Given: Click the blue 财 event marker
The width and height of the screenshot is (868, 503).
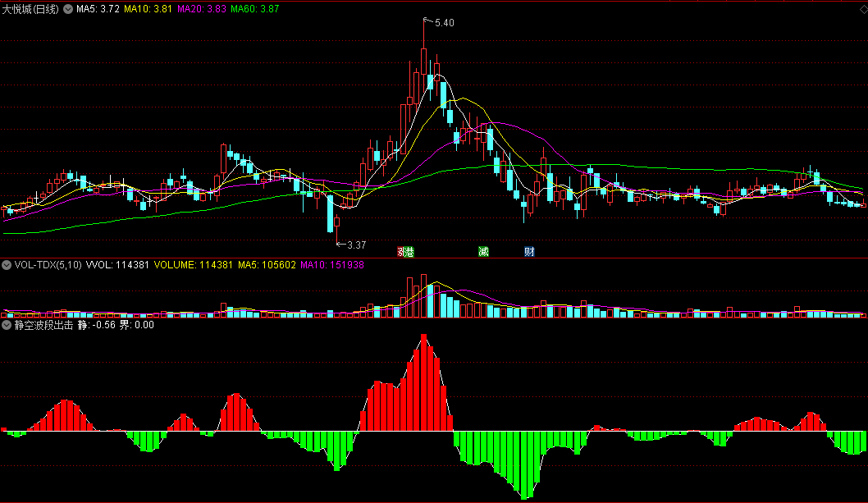Looking at the screenshot, I should click(x=529, y=252).
